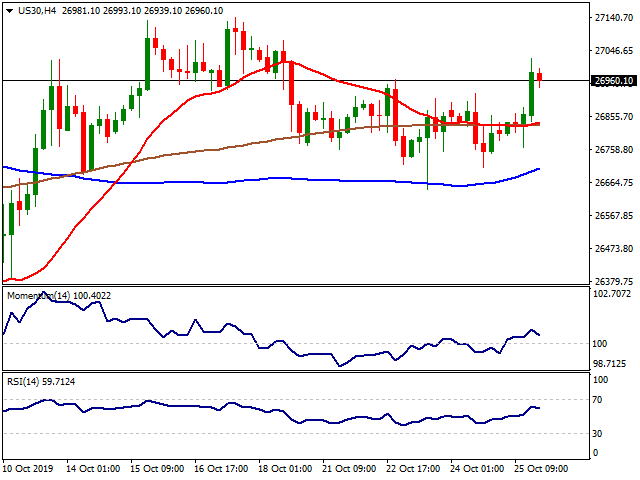
Task: Click the right end of the blue moving average
Action: (539, 169)
